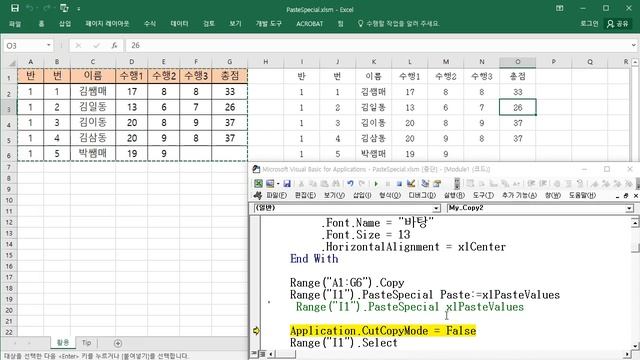Image resolution: width=640 pixels, height=360 pixels.
Task: Open the ribbon display options icon
Action: coord(560,8)
